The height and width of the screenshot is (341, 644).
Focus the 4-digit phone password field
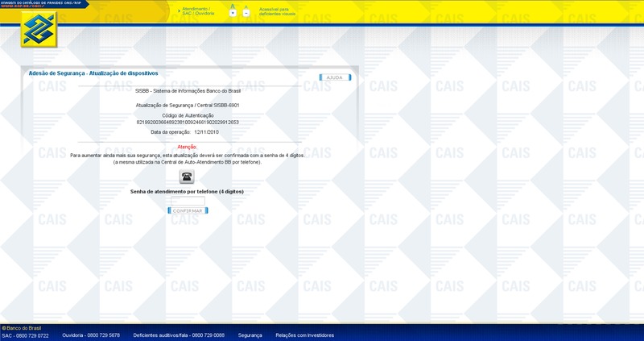coord(187,201)
